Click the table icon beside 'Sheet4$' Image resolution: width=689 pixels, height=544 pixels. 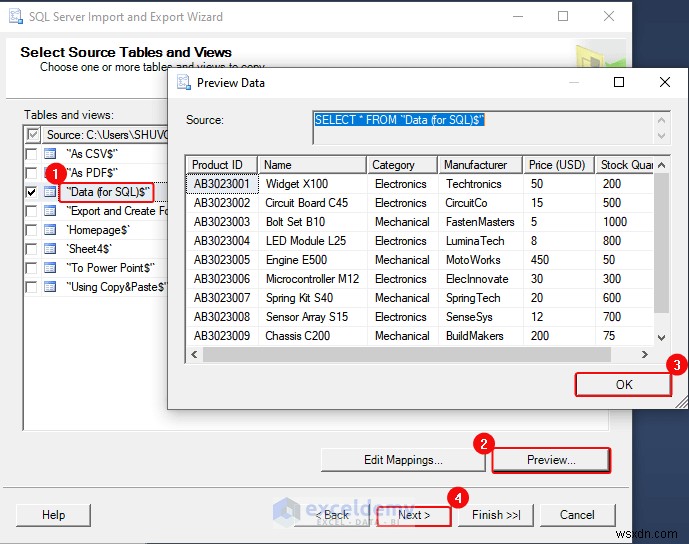[x=50, y=249]
